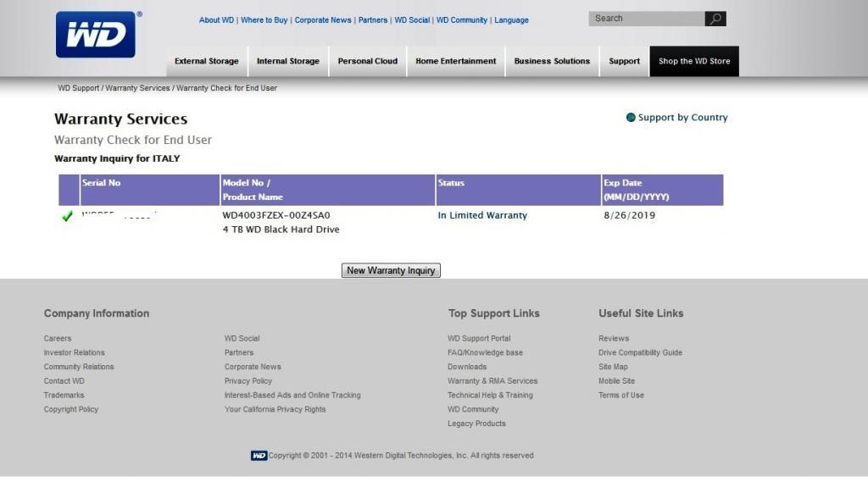868x504 pixels.
Task: Open Technical Help & Training link
Action: [490, 396]
